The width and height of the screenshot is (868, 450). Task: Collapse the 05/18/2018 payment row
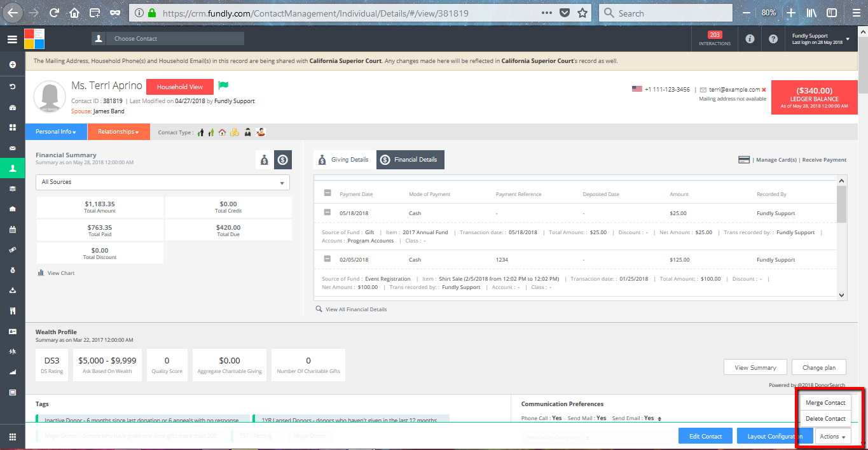327,213
